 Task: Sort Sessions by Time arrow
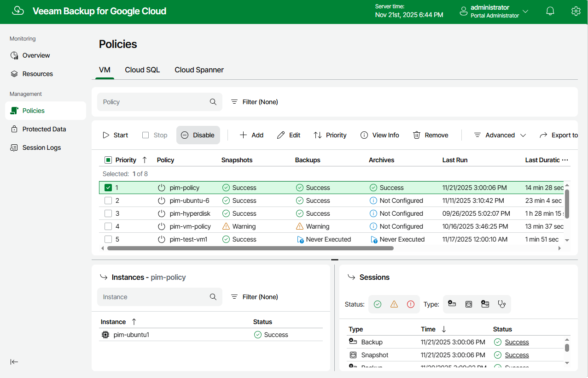coord(444,329)
